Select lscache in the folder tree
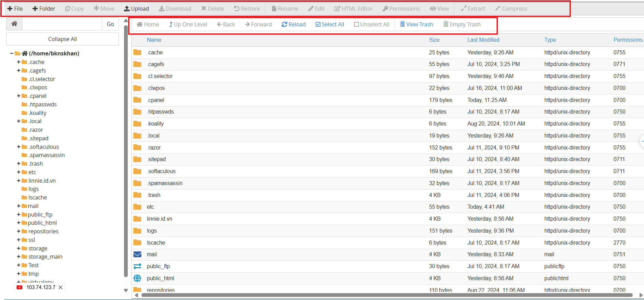This screenshot has width=644, height=300. (38, 197)
